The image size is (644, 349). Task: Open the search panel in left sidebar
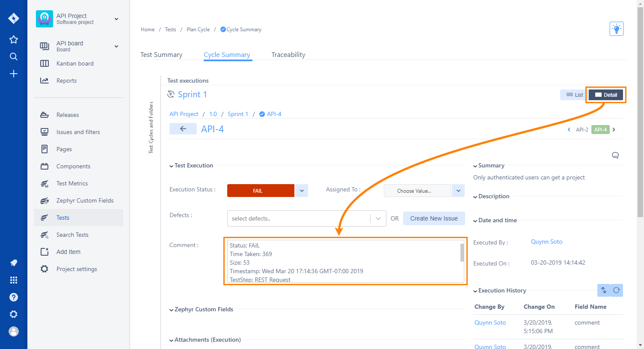pyautogui.click(x=13, y=56)
